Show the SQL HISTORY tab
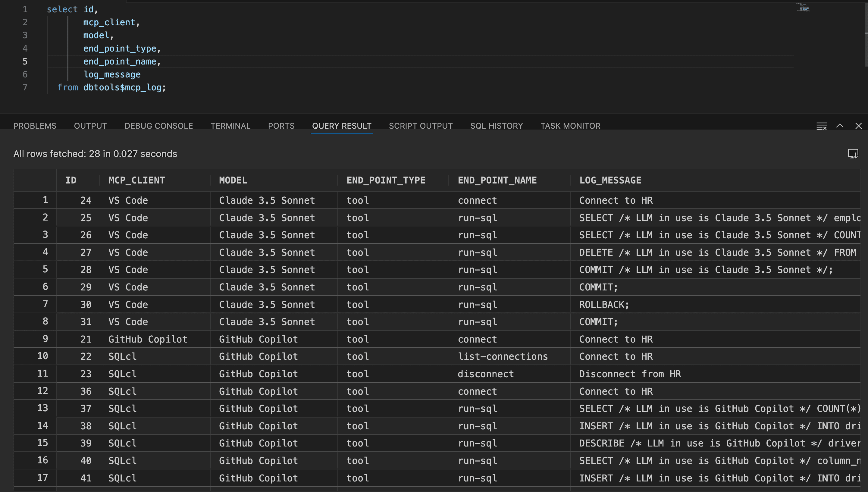 pos(496,126)
